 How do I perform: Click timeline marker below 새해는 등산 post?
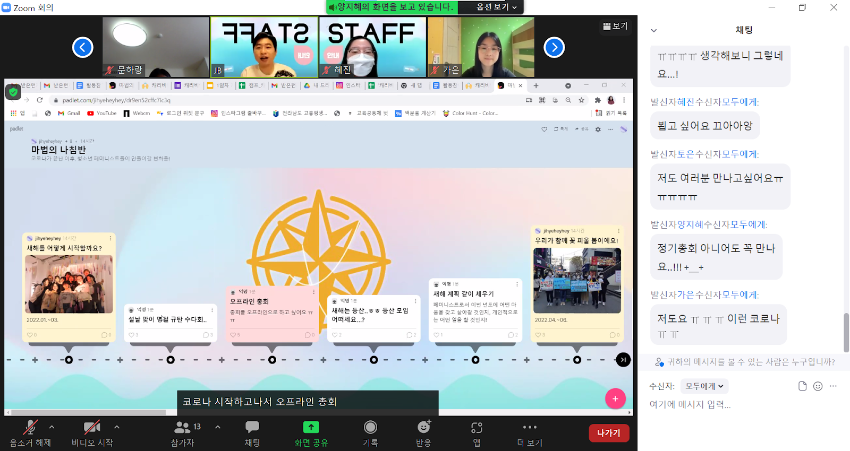[x=374, y=359]
